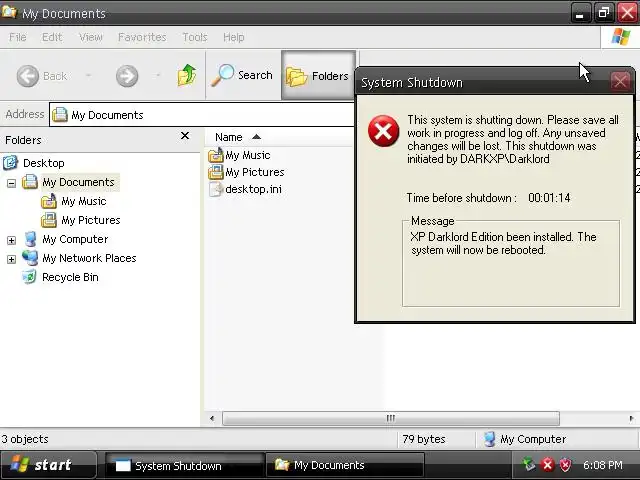Click the horizontal scrollbar thumb
The height and width of the screenshot is (480, 640).
tap(391, 418)
